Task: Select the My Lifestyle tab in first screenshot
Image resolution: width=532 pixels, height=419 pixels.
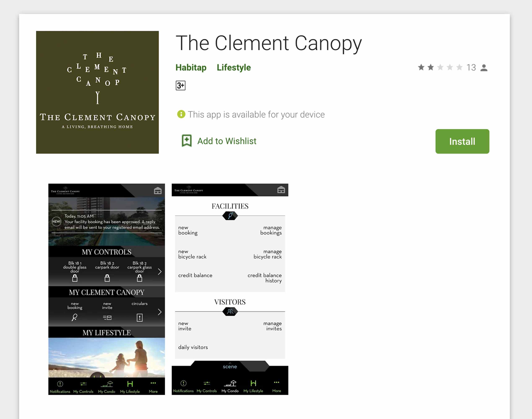Action: tap(130, 387)
